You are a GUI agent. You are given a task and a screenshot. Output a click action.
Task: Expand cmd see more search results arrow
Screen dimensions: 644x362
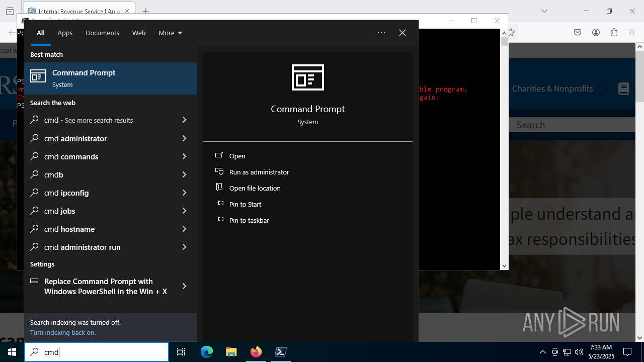click(x=184, y=120)
